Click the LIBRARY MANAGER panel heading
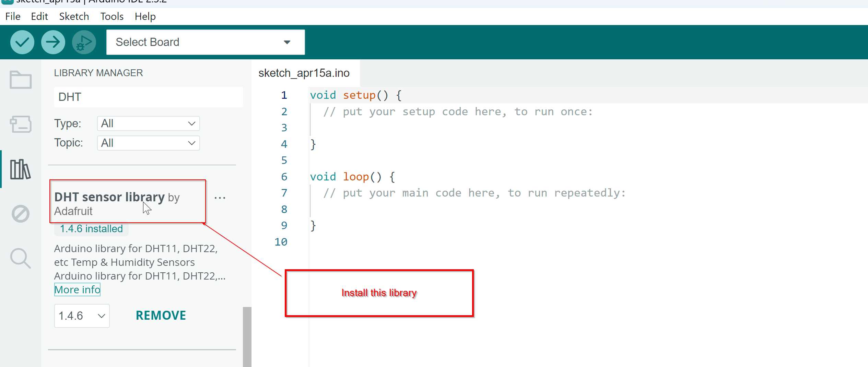Screen dimensions: 868x367 pos(98,73)
